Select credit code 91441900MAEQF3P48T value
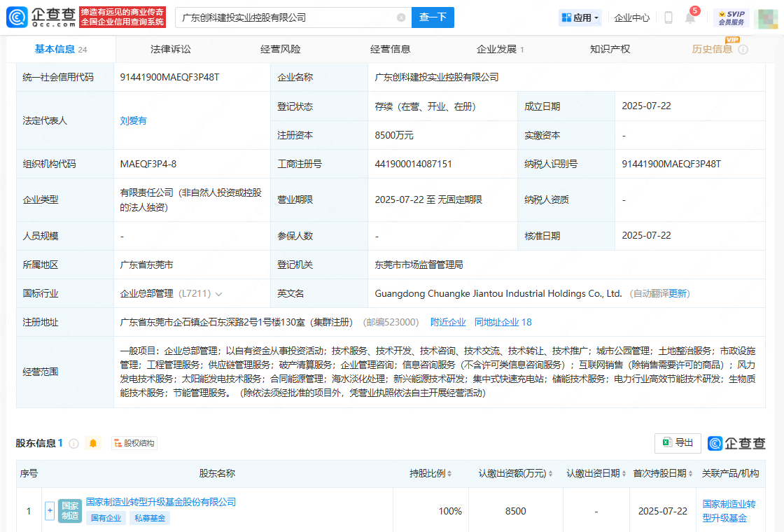Screen dimensions: 784x532 (x=169, y=77)
